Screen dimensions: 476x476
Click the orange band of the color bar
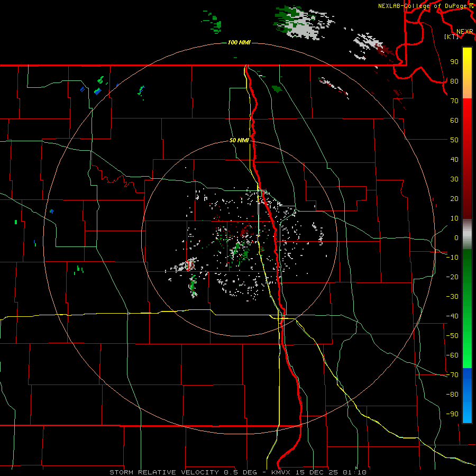tap(467, 90)
